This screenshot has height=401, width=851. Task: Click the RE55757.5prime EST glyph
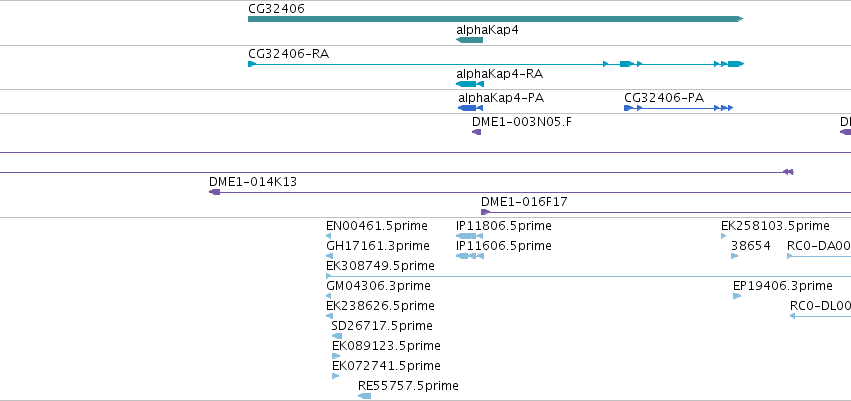[365, 396]
